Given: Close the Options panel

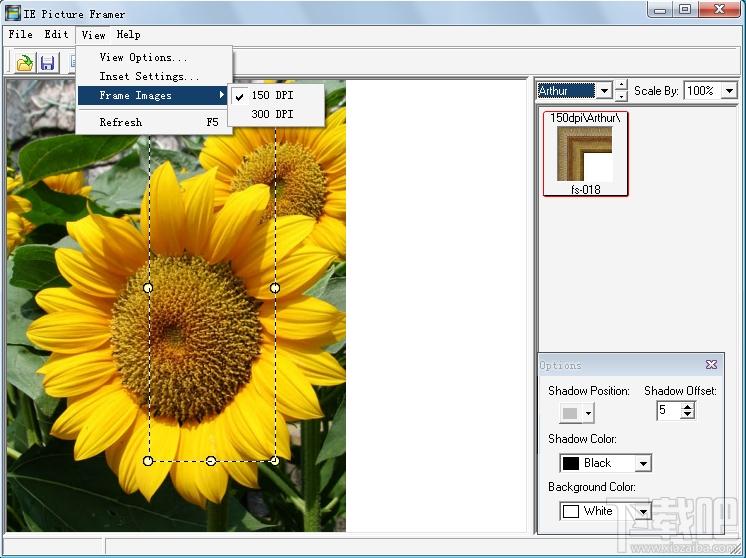Looking at the screenshot, I should coord(711,364).
